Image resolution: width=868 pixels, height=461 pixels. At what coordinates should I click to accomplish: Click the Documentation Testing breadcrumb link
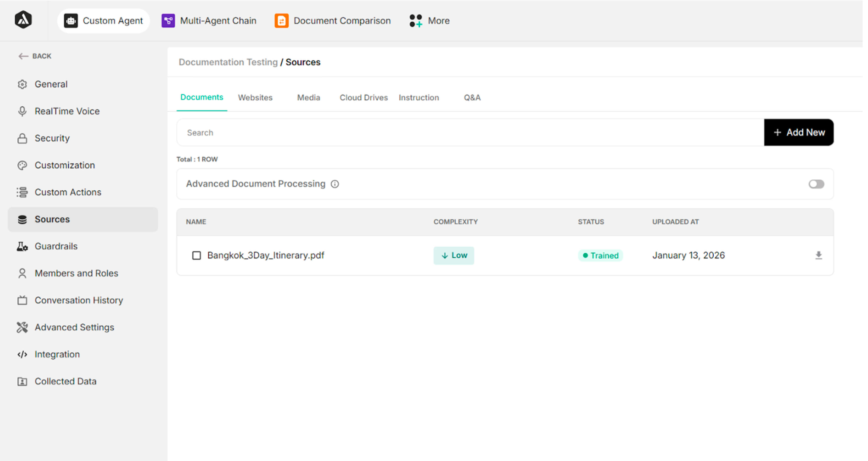click(228, 62)
